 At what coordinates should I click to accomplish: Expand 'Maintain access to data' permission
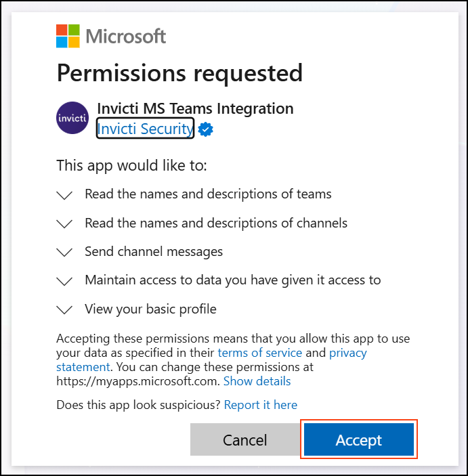coord(64,281)
